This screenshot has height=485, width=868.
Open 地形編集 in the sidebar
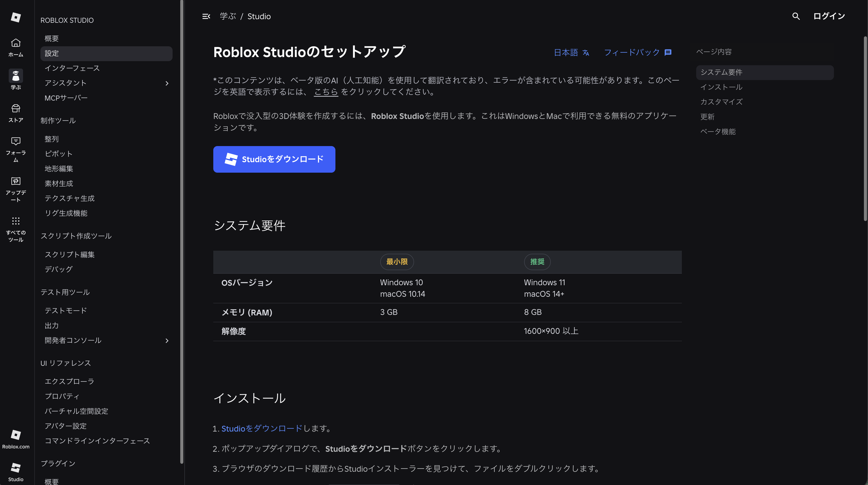coord(59,169)
